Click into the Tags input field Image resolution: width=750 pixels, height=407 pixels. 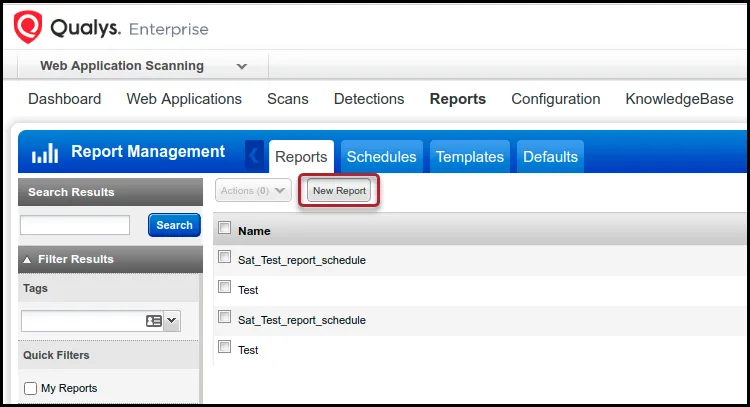83,321
